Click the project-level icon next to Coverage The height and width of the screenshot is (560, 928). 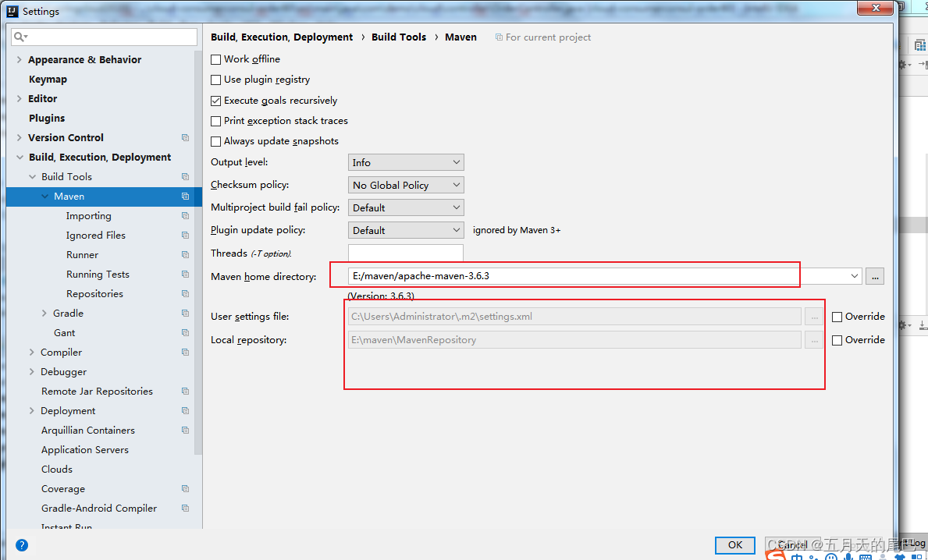tap(185, 489)
